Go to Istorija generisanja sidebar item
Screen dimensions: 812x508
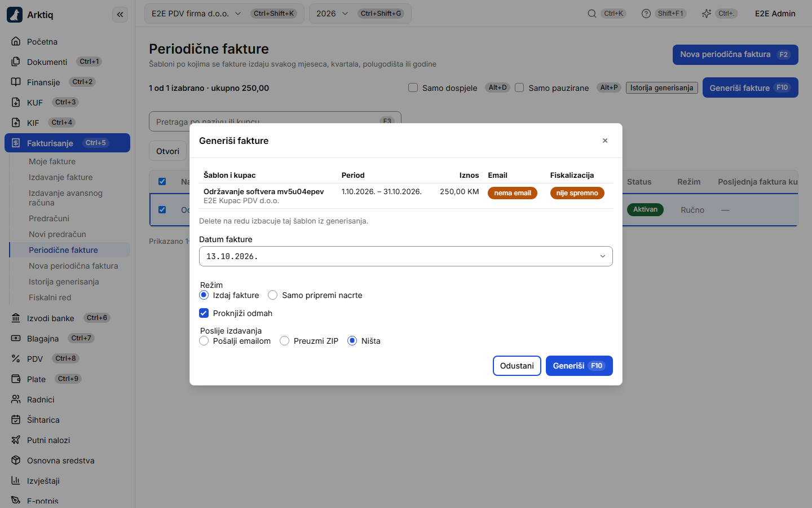click(x=64, y=282)
